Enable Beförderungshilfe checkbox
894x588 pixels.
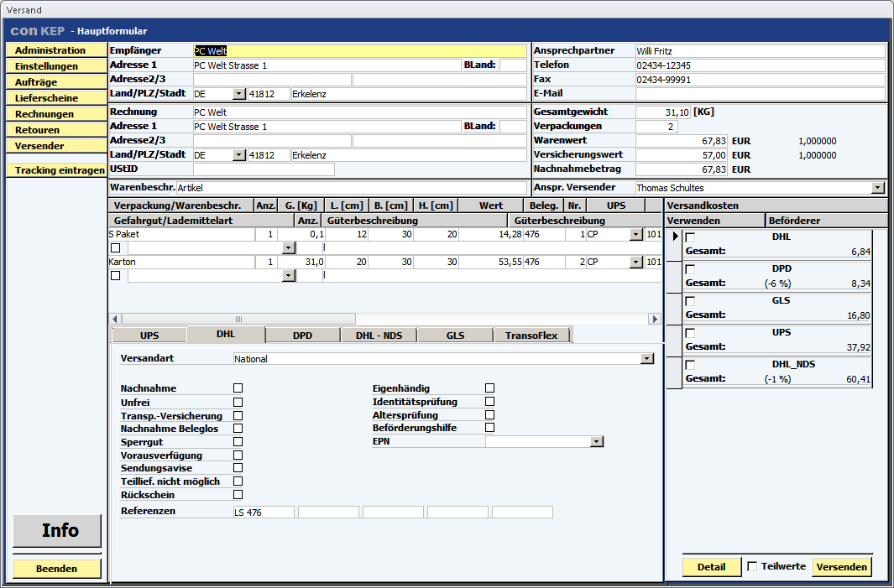click(489, 427)
